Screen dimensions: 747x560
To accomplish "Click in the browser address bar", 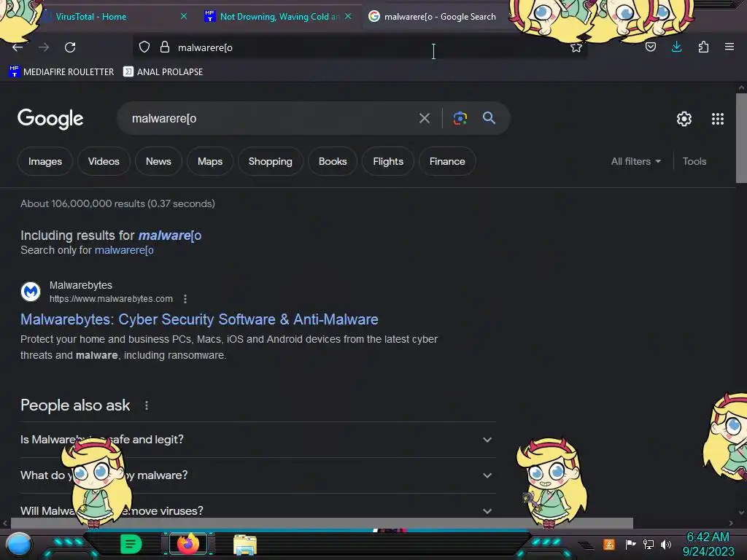I will pos(360,47).
